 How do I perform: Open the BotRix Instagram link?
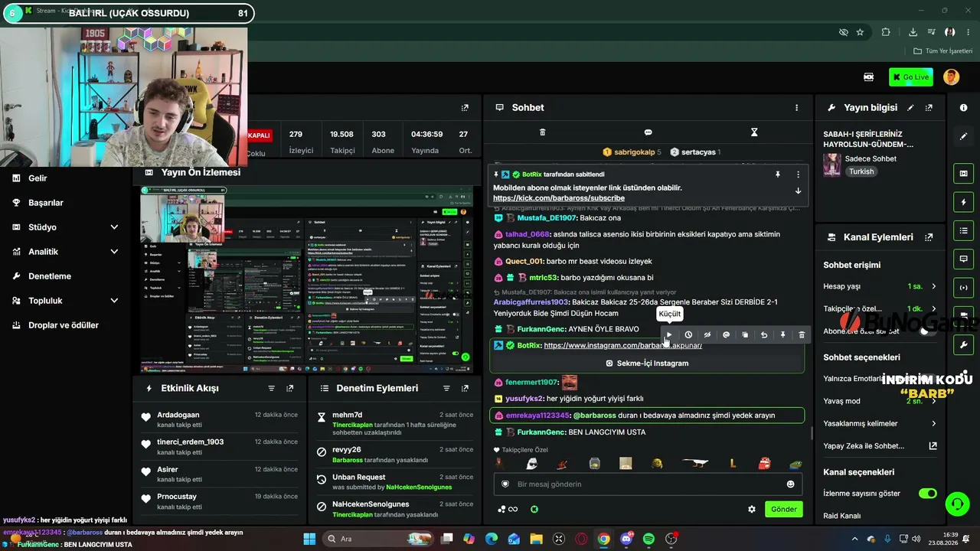pos(622,345)
